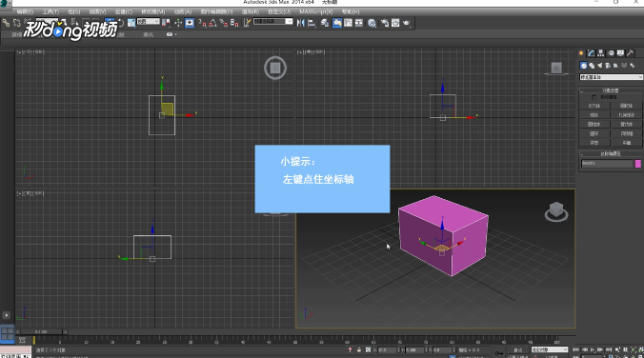Viewport: 644px width, 358px height.
Task: Open named selection sets dropdown
Action: 272,21
